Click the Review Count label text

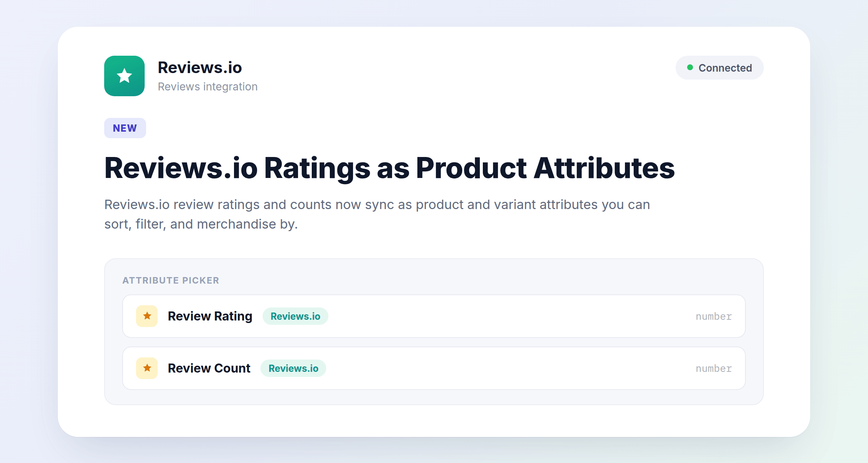tap(209, 368)
